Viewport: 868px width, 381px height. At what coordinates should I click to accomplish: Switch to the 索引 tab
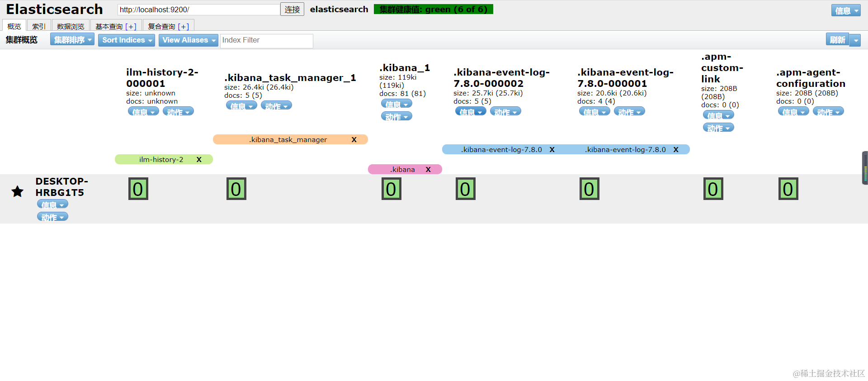[x=38, y=26]
